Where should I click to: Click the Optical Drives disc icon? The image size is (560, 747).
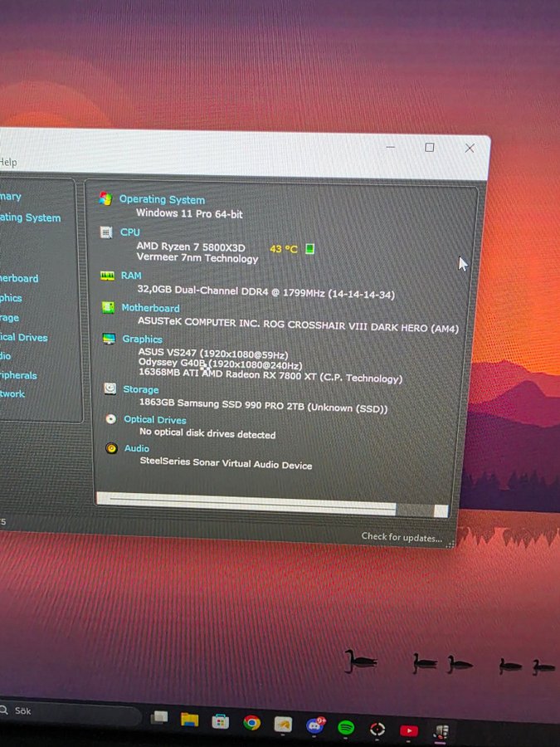(x=110, y=419)
